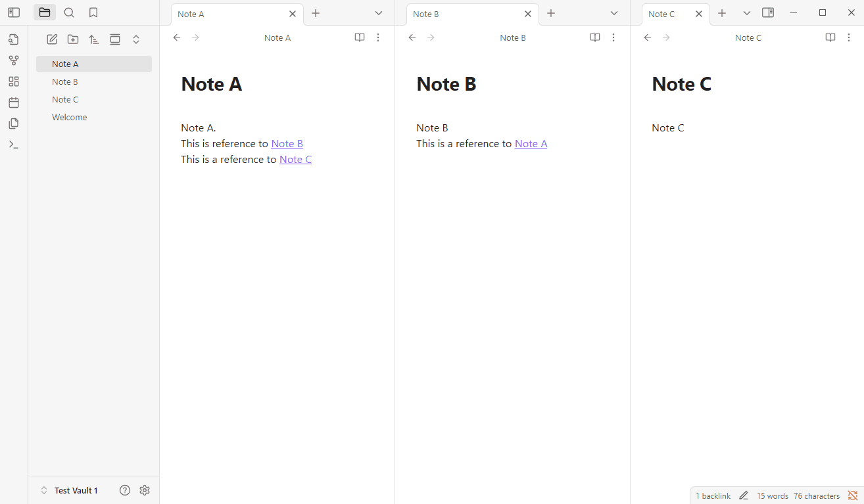864x504 pixels.
Task: Open canvas icon in left ribbon
Action: coord(14,81)
